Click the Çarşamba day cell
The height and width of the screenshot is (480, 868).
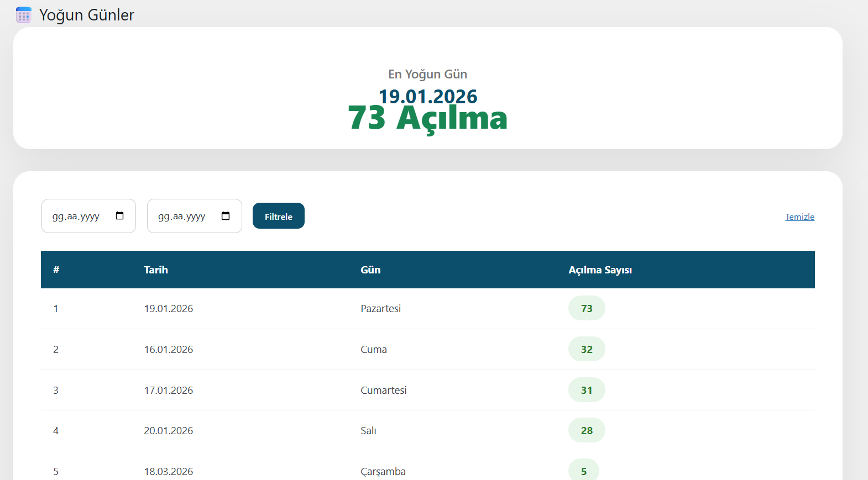pos(383,471)
